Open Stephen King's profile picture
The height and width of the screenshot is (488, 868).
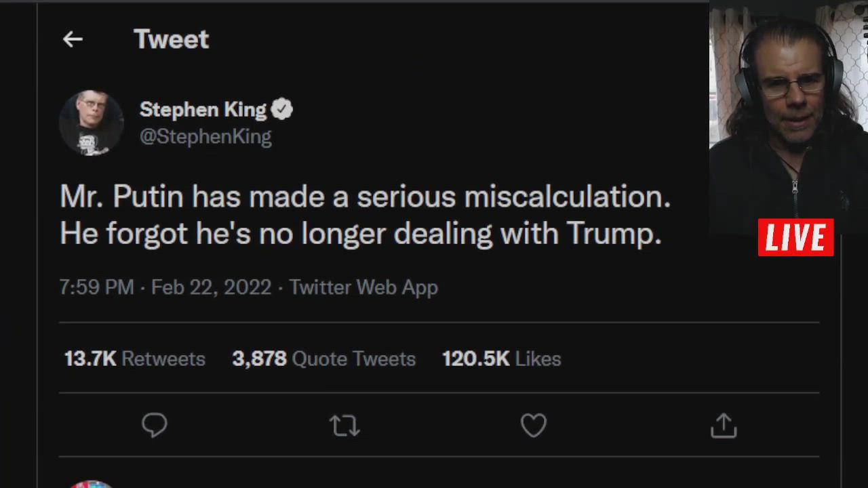(92, 123)
